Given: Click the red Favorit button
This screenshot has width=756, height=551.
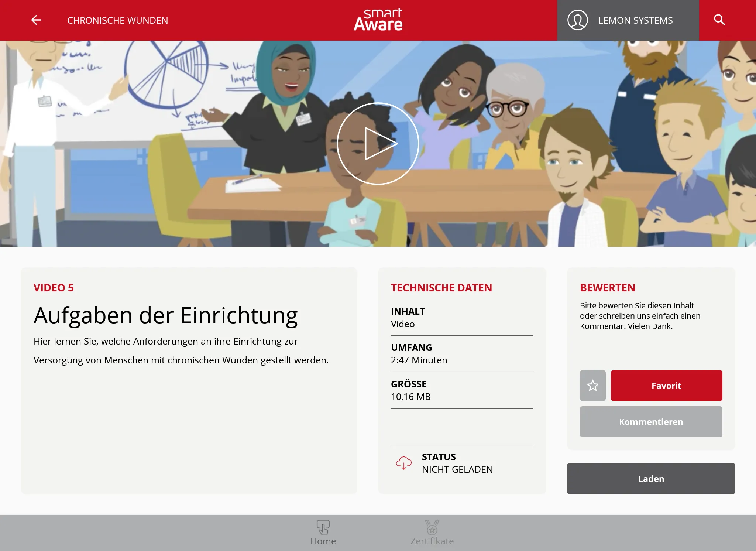Looking at the screenshot, I should [x=666, y=386].
